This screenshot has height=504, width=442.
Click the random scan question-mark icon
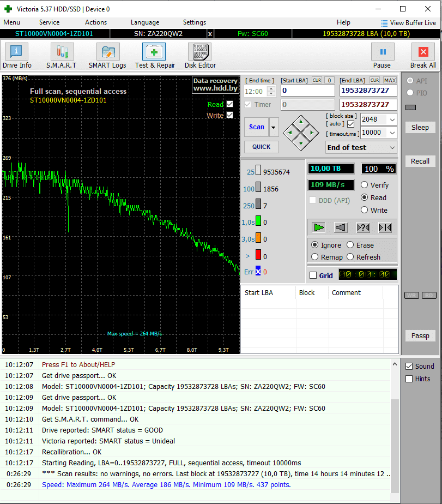363,227
